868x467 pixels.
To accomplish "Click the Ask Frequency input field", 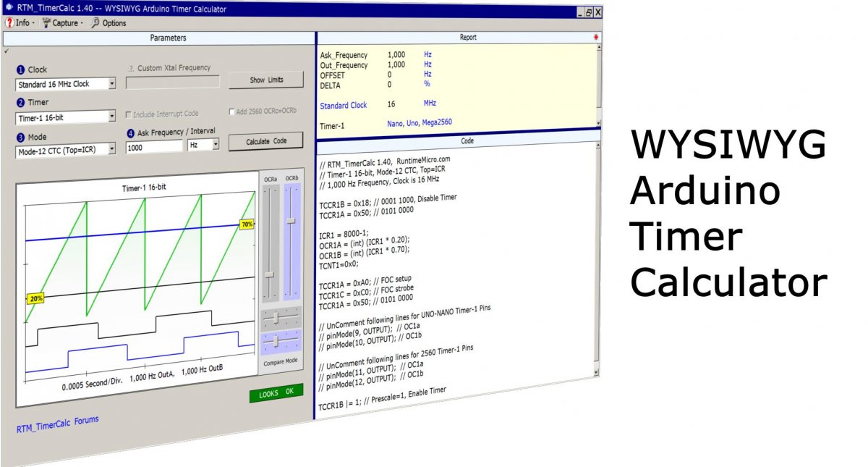I will pyautogui.click(x=154, y=146).
